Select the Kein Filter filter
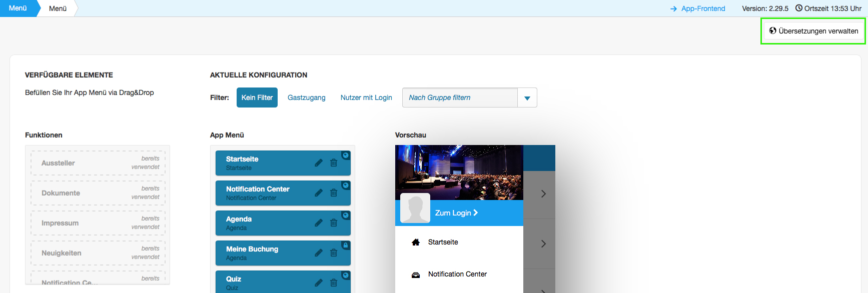The height and width of the screenshot is (293, 868). (x=257, y=97)
